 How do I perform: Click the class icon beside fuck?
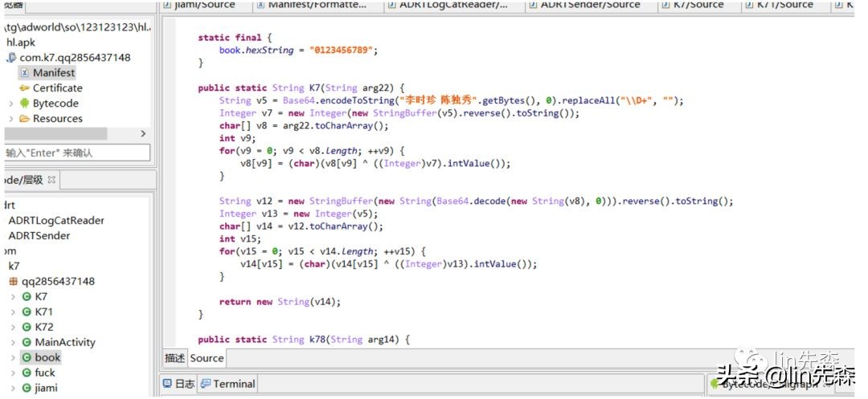click(x=26, y=373)
